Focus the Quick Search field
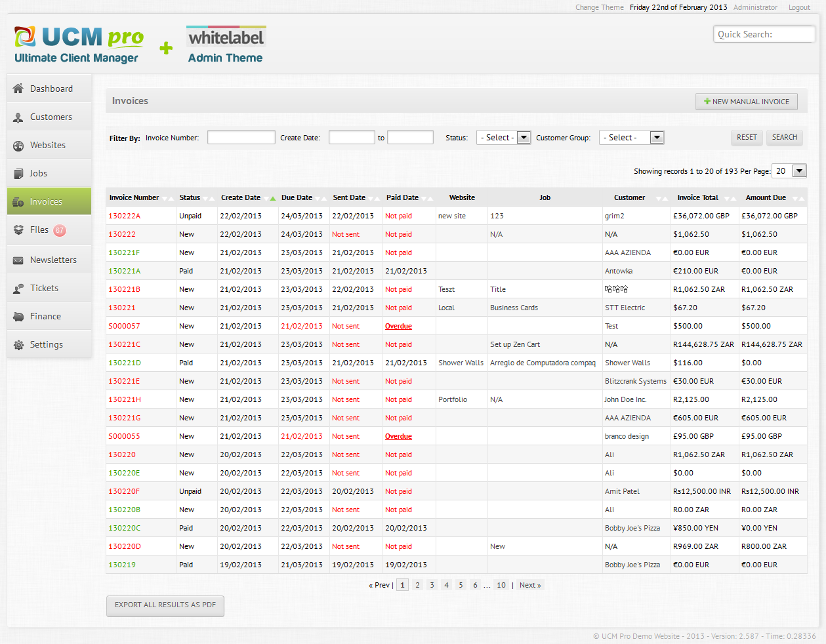 (764, 34)
